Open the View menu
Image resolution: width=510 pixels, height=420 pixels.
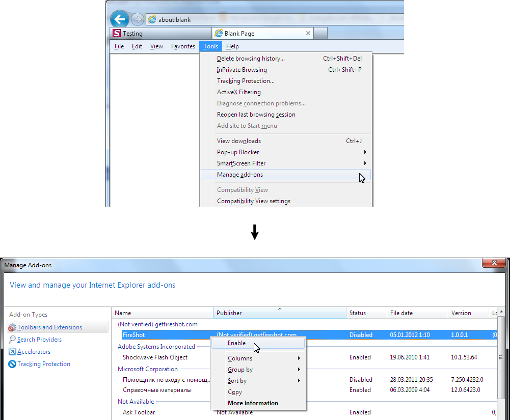tap(156, 46)
